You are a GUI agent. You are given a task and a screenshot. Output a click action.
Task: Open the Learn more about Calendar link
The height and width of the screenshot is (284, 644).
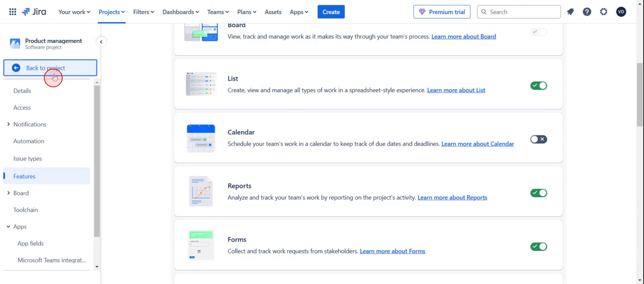(477, 144)
